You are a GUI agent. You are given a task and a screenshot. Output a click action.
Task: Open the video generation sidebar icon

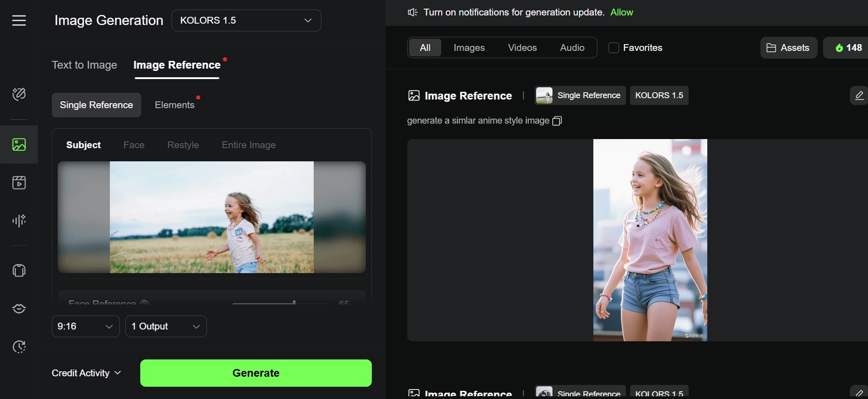(x=19, y=183)
